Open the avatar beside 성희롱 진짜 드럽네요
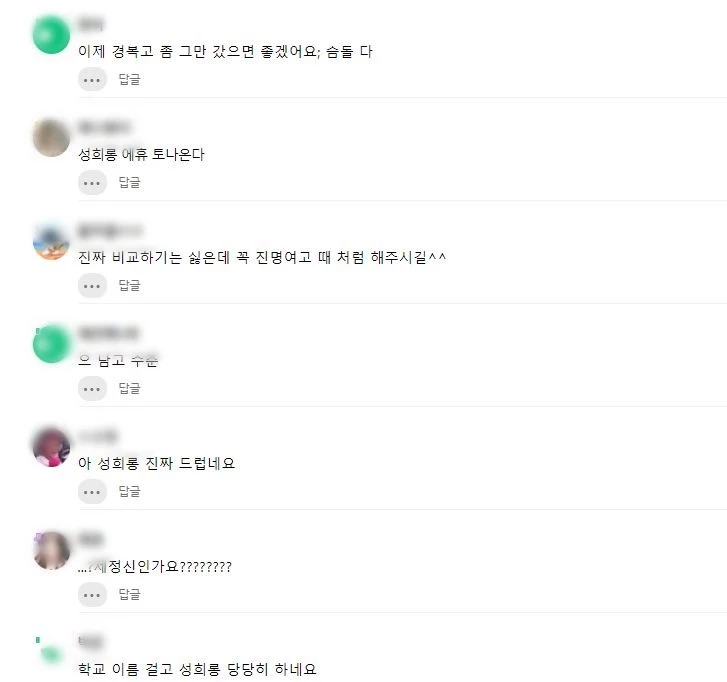Screen dimensions: 727x682 pyautogui.click(x=51, y=447)
